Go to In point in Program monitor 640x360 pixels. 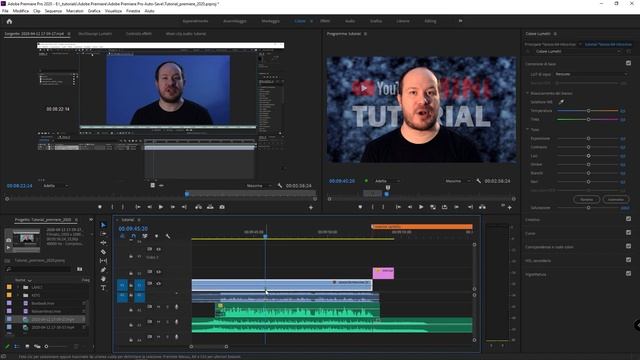click(x=398, y=207)
